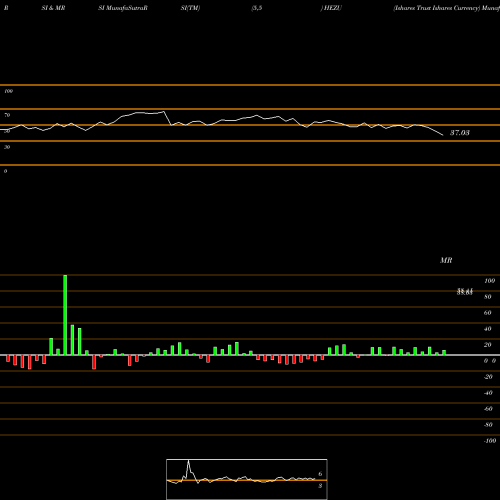
Task: Click the '(5,5' parameter text
Action: [257, 8]
